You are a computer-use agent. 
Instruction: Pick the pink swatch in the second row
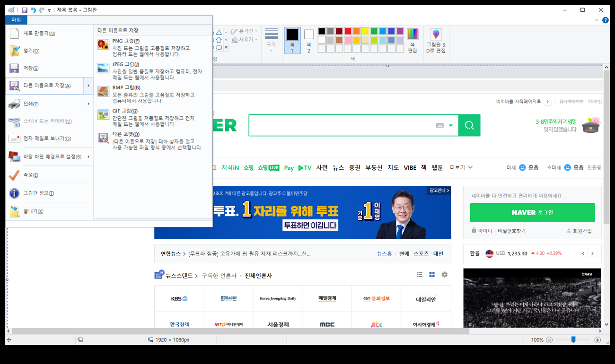348,40
